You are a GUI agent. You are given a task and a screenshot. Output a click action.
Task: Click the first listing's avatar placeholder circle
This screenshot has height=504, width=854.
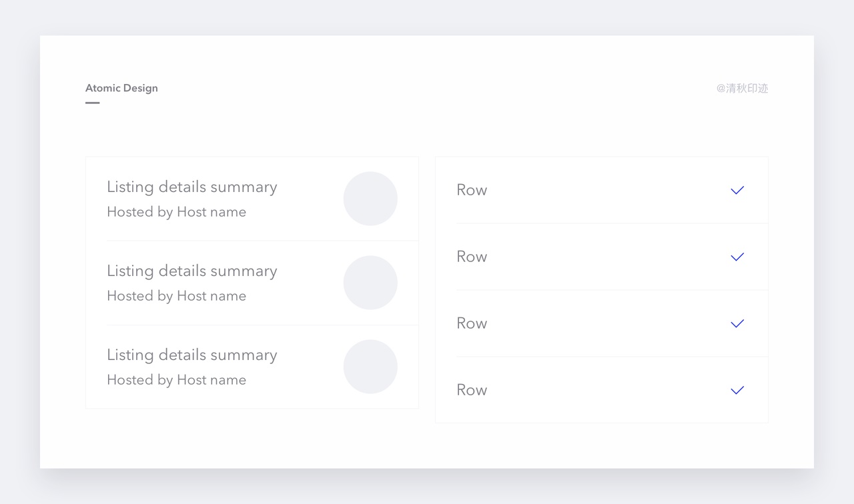pyautogui.click(x=370, y=199)
